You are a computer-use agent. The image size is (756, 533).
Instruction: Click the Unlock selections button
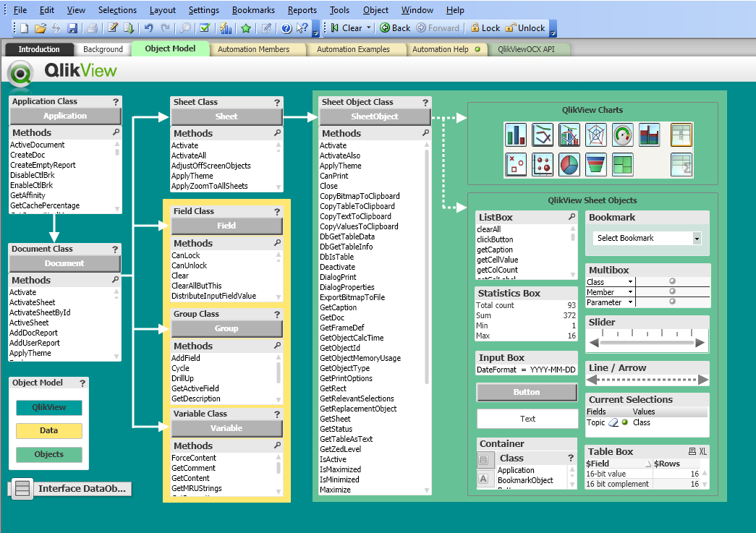[525, 28]
